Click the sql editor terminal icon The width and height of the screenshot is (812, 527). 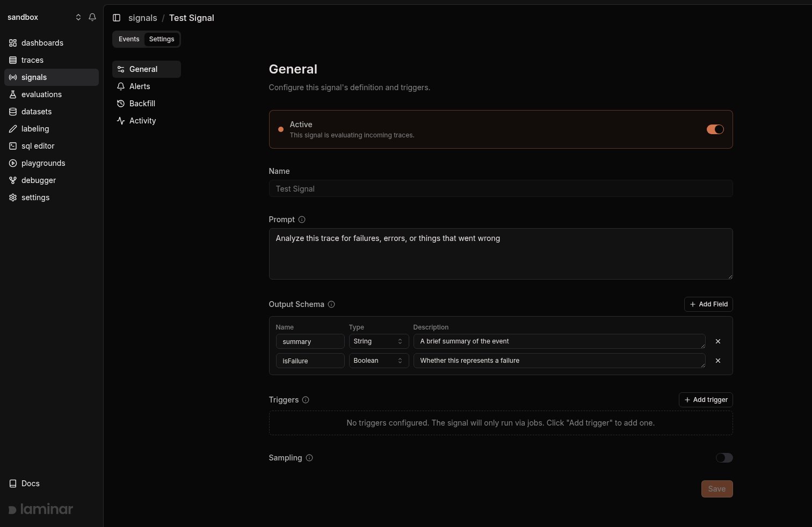(13, 146)
